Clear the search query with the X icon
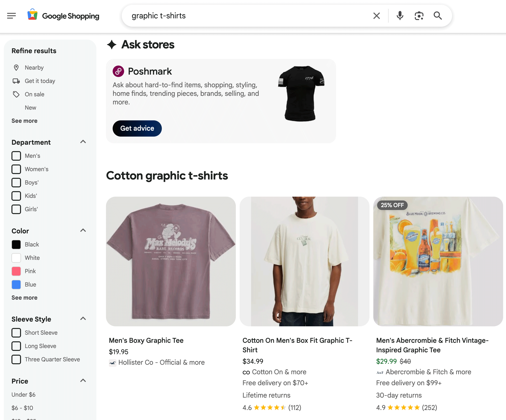The height and width of the screenshot is (420, 506). pyautogui.click(x=376, y=16)
